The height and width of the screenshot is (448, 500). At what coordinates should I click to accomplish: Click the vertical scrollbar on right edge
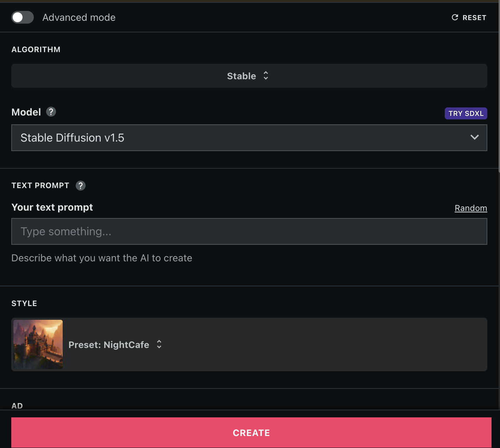pyautogui.click(x=499, y=88)
